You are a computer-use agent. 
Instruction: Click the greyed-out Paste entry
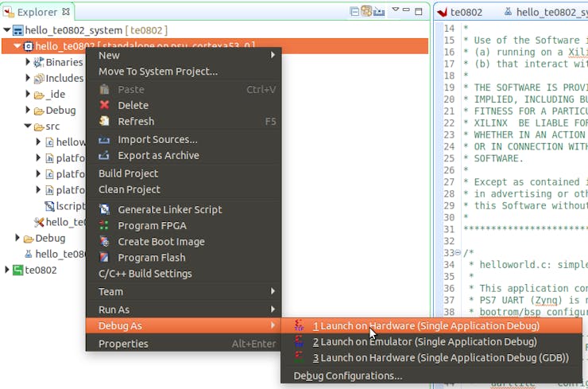[184, 89]
